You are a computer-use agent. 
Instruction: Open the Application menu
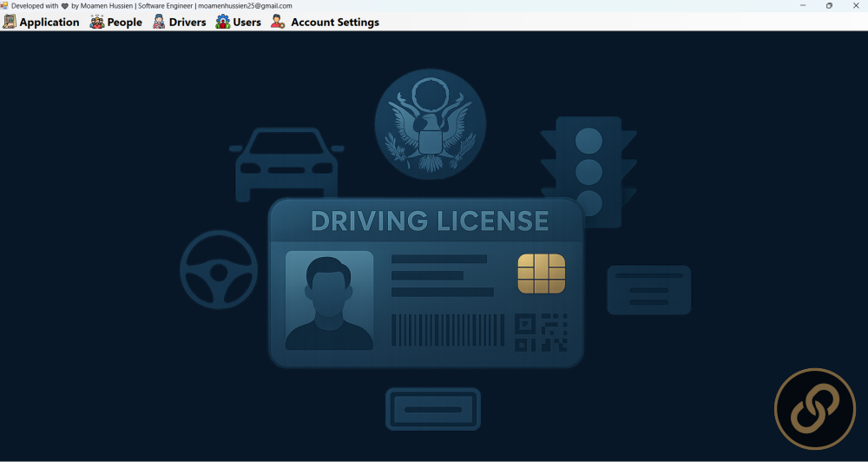click(42, 23)
